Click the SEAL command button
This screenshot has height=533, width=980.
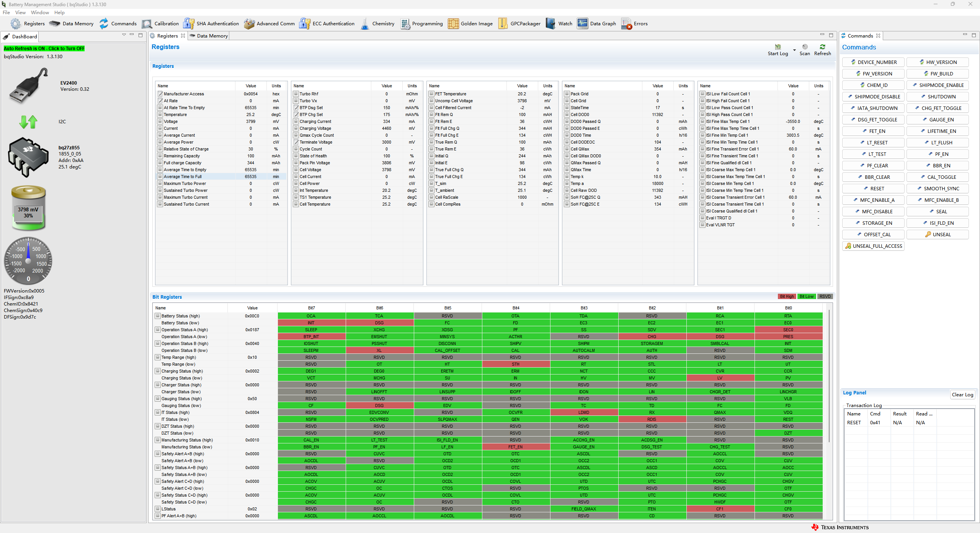click(x=938, y=212)
